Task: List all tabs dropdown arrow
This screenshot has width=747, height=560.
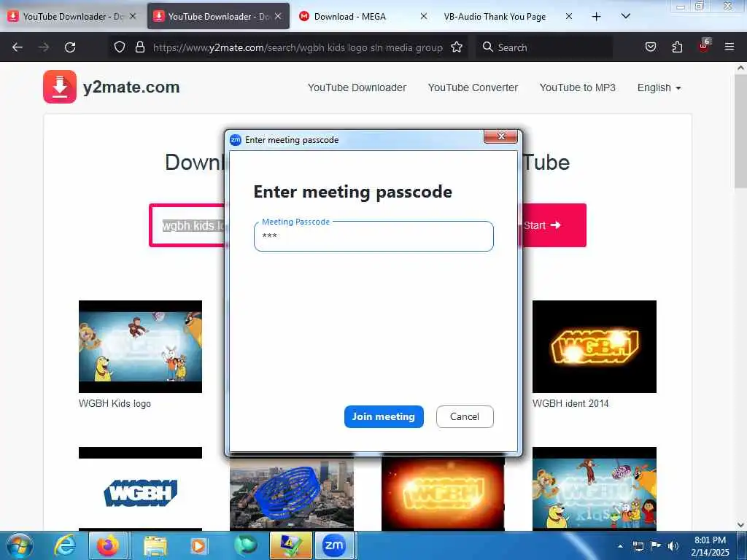Action: [x=626, y=16]
